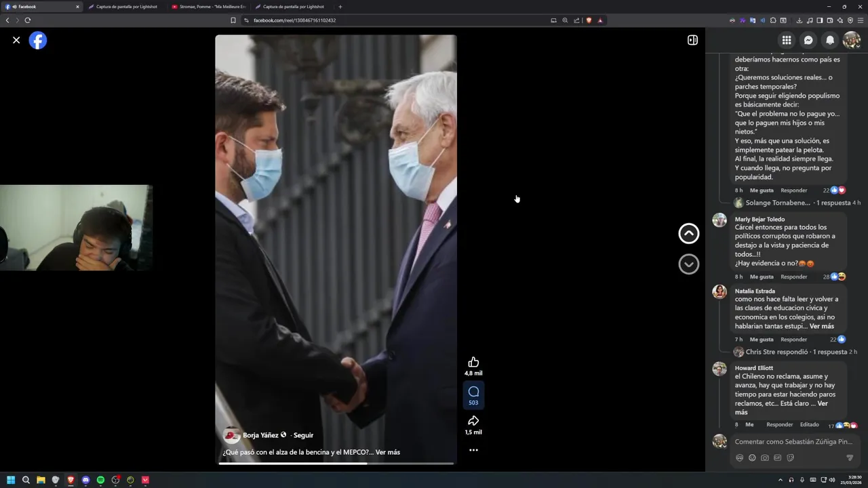Open the Brave downloads icon
Viewport: 868px width, 488px height.
click(800, 20)
